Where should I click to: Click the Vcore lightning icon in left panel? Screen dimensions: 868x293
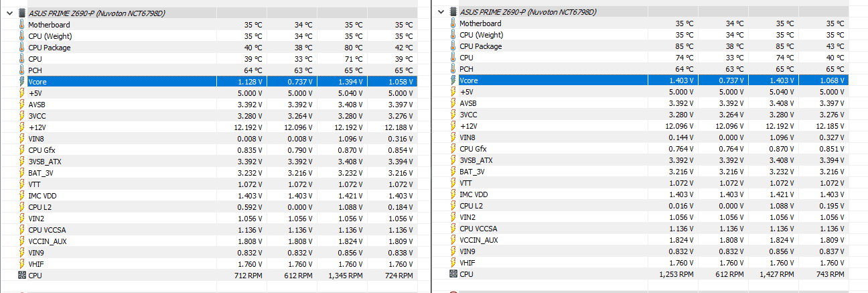point(22,81)
